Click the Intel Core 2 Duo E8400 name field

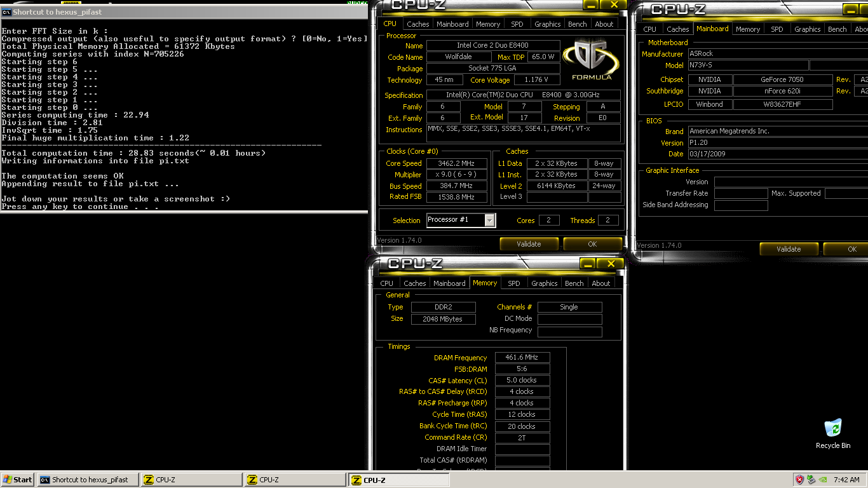pos(493,46)
